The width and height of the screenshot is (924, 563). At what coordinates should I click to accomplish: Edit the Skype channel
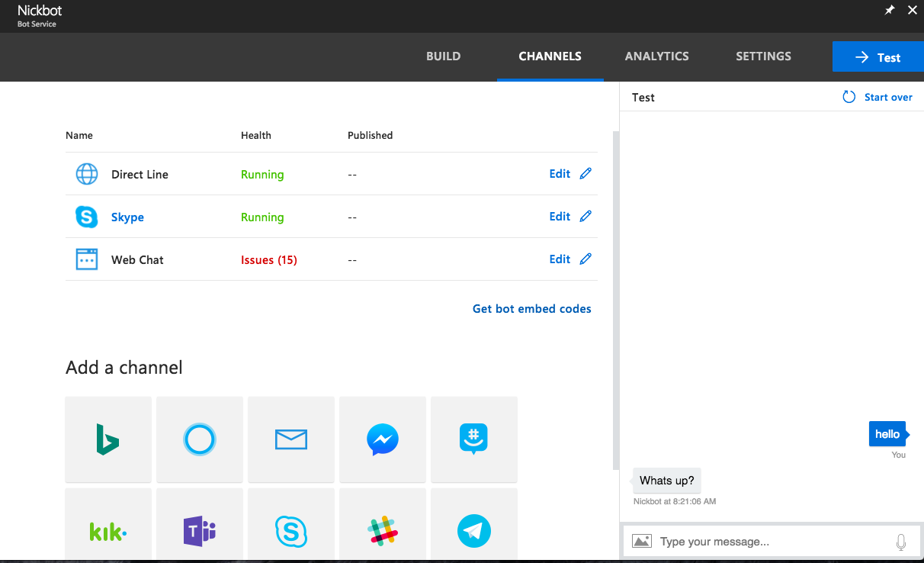pyautogui.click(x=560, y=217)
